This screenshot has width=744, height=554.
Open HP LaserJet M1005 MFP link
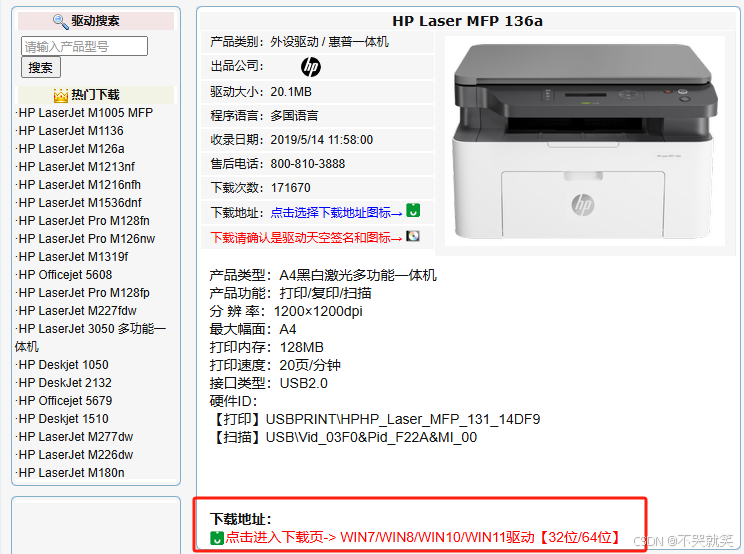tap(85, 113)
